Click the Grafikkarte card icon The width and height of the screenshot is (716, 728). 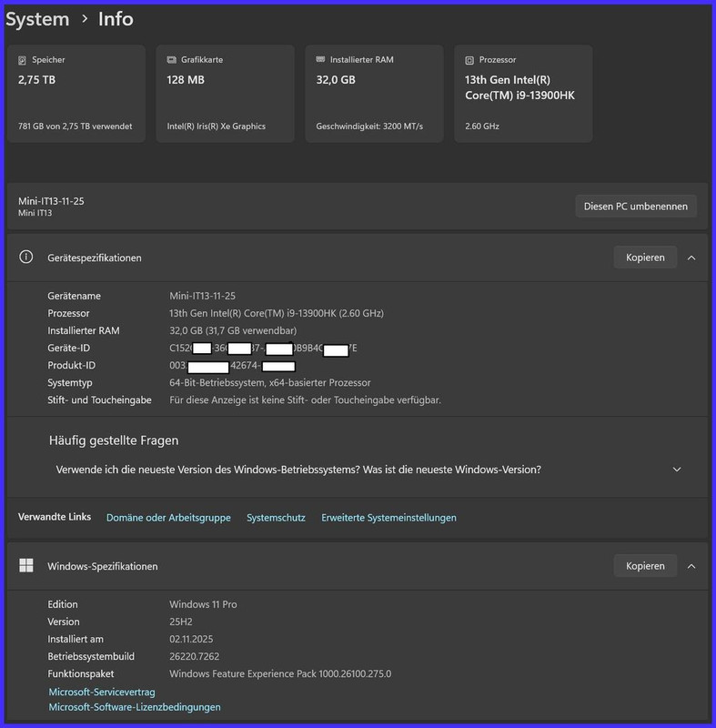171,60
